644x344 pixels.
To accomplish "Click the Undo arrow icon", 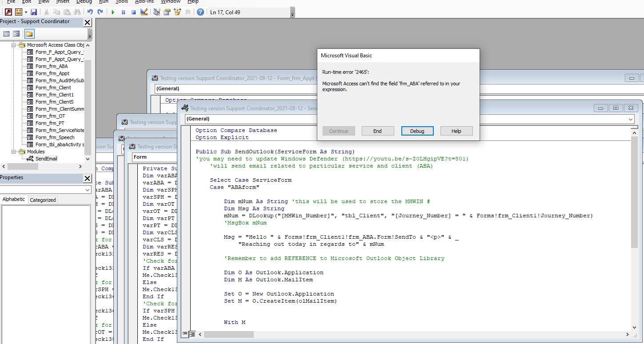I will (x=90, y=12).
